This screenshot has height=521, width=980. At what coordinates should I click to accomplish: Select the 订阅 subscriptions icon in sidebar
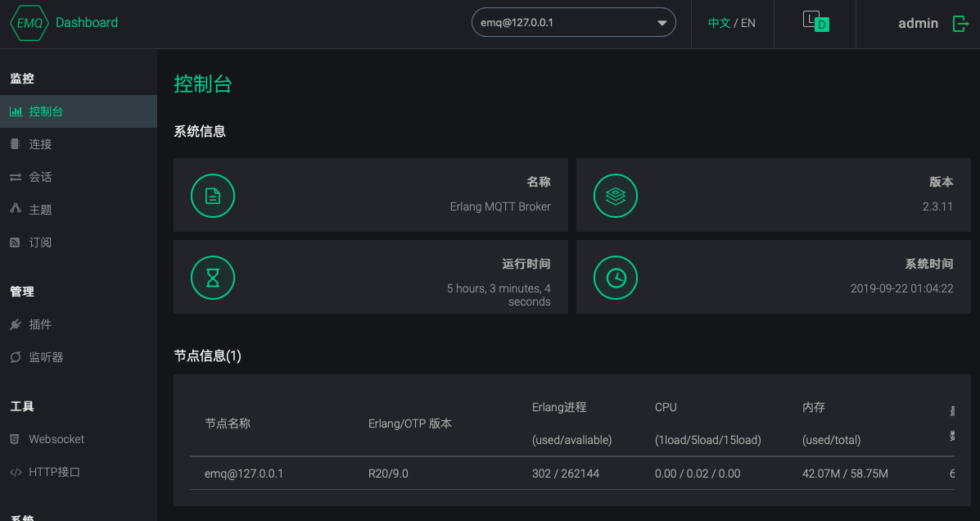[x=15, y=242]
